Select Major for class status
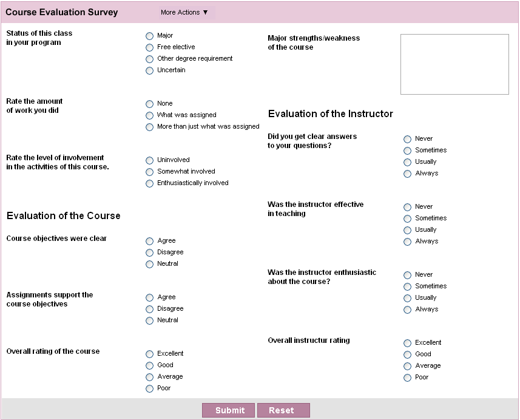This screenshot has width=520, height=420. click(150, 36)
